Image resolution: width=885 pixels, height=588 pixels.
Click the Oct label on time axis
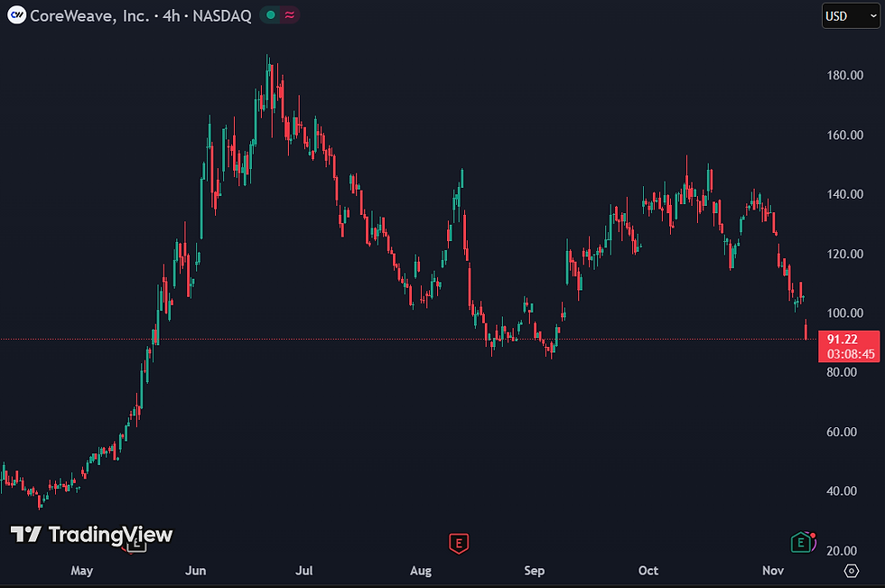click(648, 571)
